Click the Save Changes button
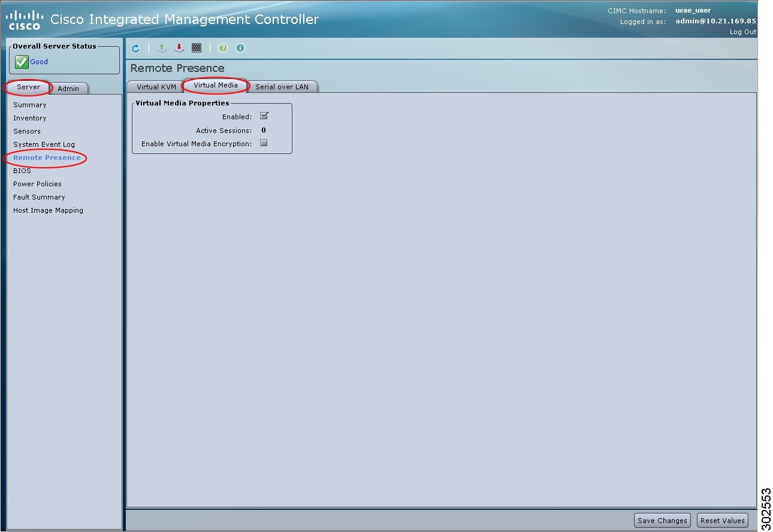773x532 pixels. (x=662, y=520)
